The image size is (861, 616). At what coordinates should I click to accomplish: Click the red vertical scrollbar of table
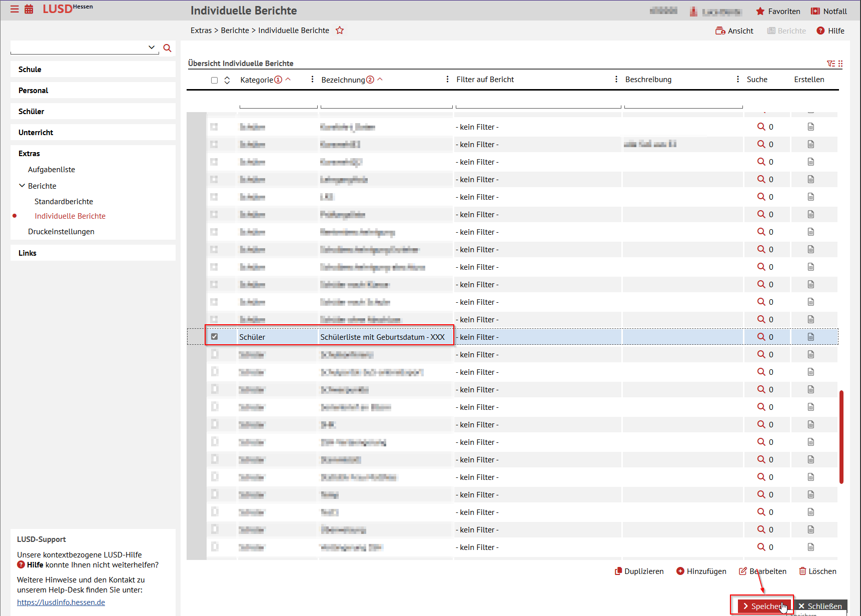pyautogui.click(x=841, y=436)
